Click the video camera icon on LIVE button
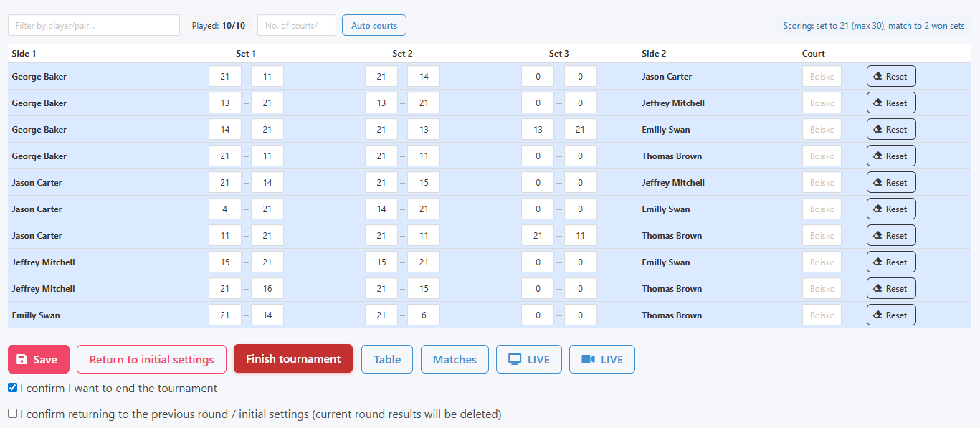Viewport: 980px width, 428px height. (x=588, y=359)
